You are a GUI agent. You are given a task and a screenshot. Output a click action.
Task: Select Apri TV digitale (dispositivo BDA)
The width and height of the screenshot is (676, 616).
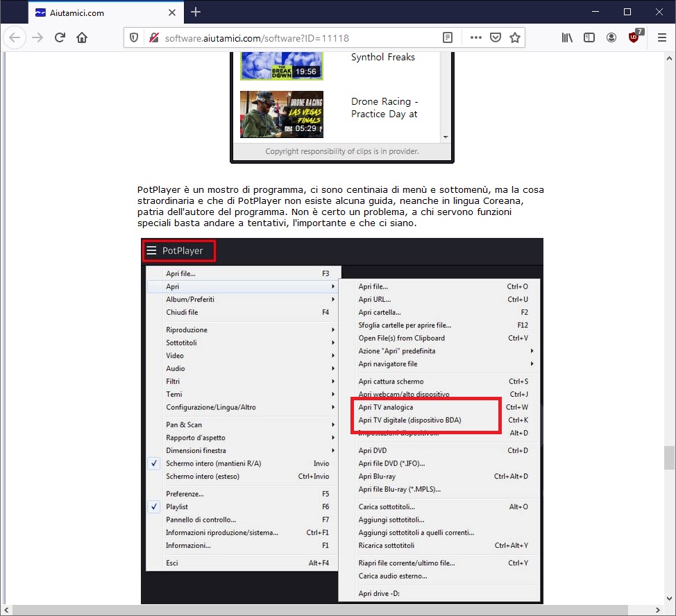click(x=440, y=420)
